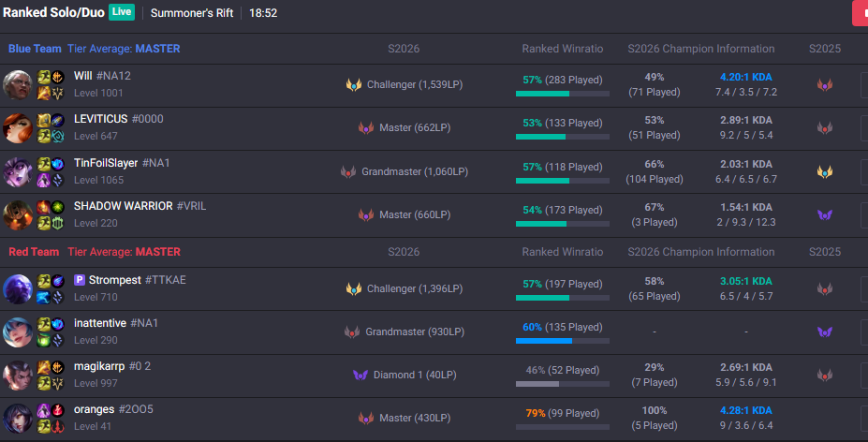
Task: Click the 4.20:1 KDA value
Action: [x=746, y=77]
